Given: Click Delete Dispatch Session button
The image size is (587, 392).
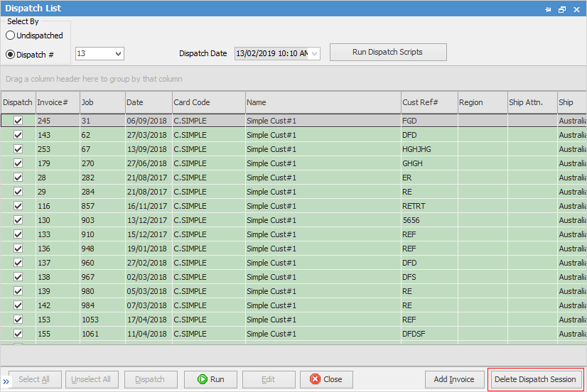Looking at the screenshot, I should (x=535, y=379).
